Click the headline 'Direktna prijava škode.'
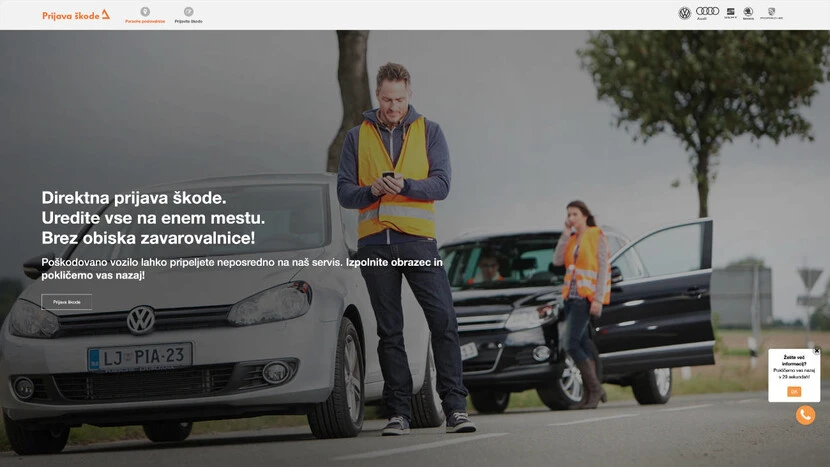830x467 pixels. [134, 197]
